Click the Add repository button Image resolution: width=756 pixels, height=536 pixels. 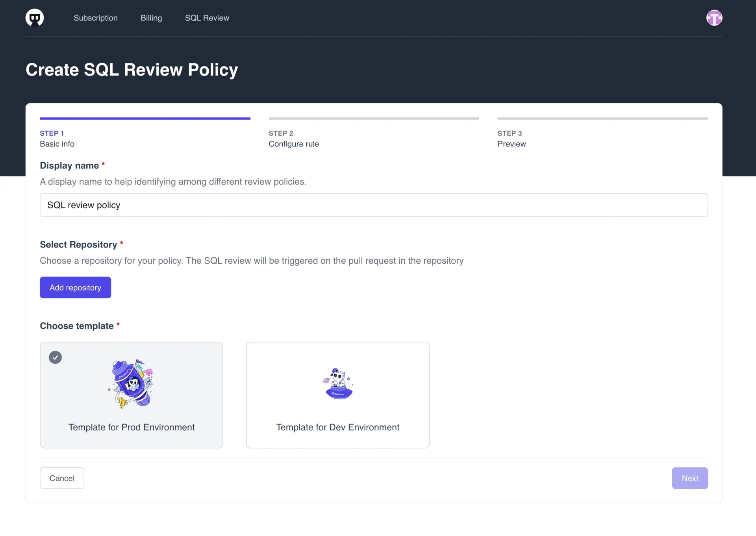[76, 287]
